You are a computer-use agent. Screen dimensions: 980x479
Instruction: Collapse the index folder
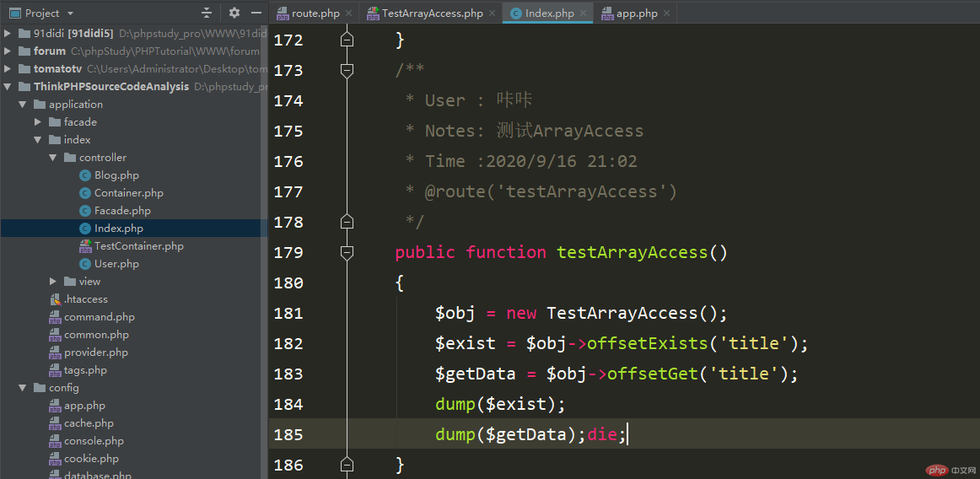(38, 139)
